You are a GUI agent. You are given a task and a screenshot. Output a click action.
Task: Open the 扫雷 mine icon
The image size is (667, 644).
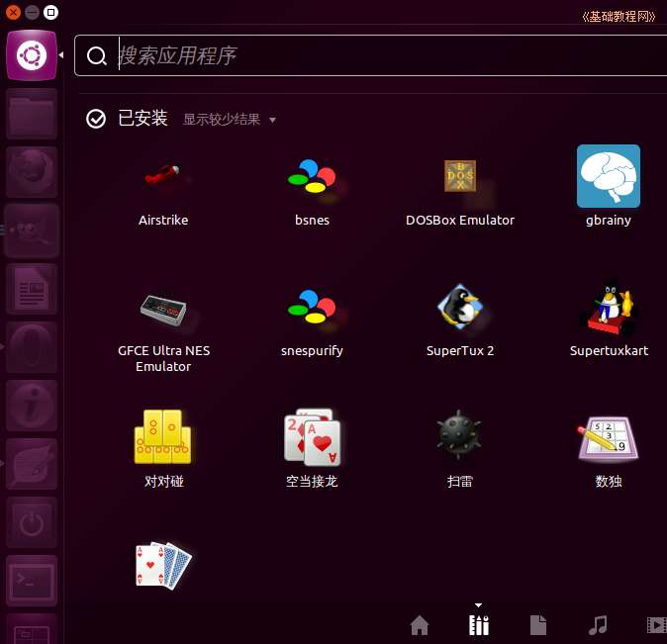click(459, 434)
